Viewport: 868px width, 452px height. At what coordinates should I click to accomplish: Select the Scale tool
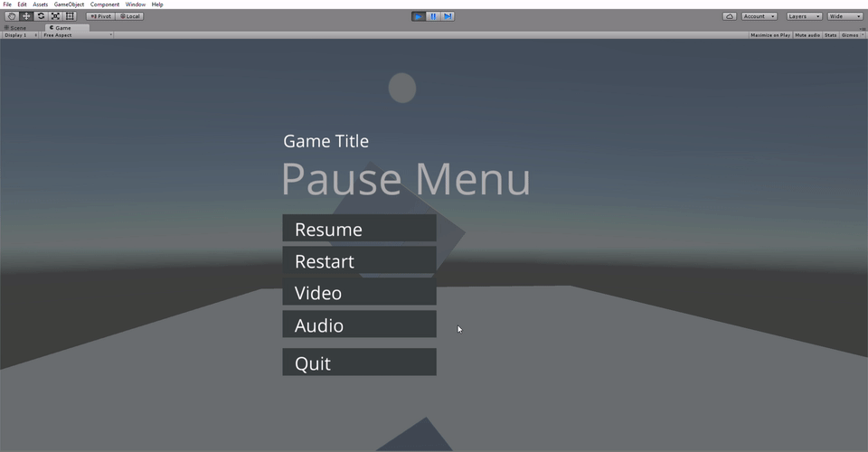(55, 16)
